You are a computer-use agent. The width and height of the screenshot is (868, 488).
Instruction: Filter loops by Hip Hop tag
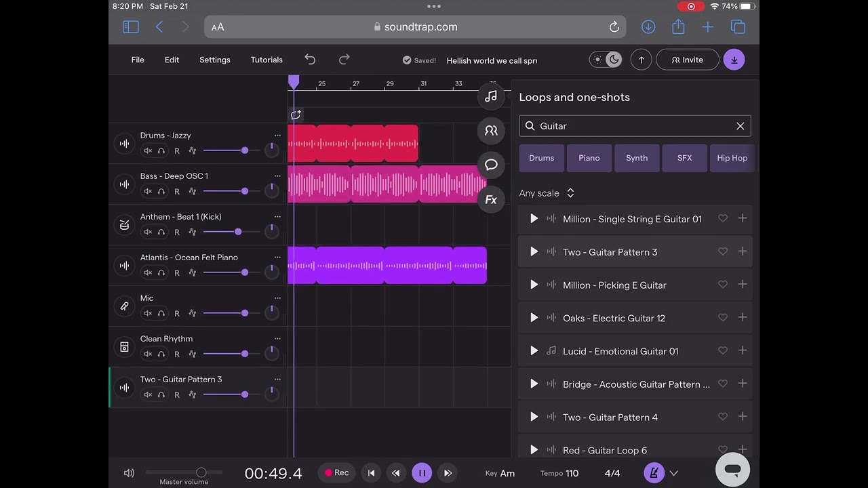pyautogui.click(x=732, y=158)
